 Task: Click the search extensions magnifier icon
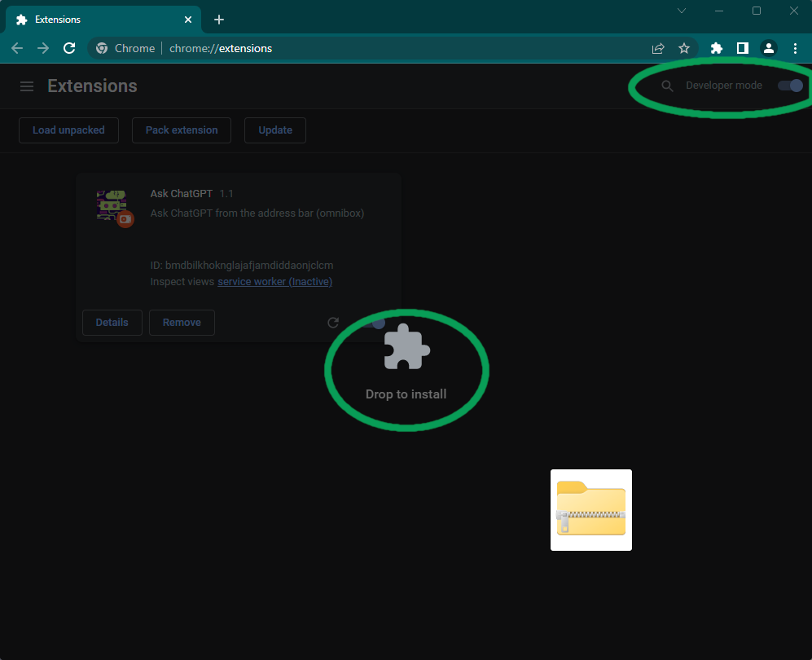[668, 86]
